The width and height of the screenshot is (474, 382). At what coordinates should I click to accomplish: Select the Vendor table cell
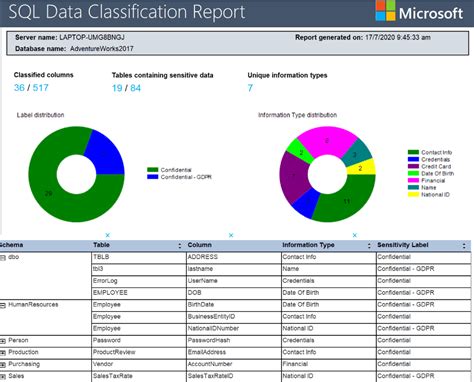(139, 364)
